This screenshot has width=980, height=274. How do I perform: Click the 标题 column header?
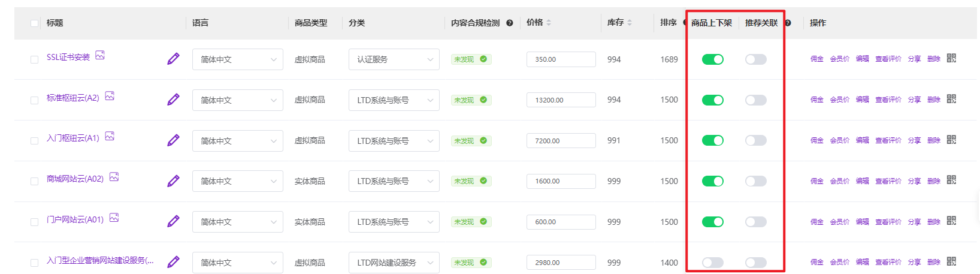pyautogui.click(x=55, y=23)
